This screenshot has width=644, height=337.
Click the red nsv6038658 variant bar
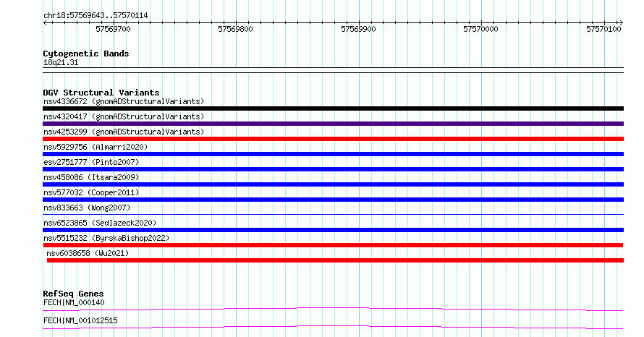(335, 260)
